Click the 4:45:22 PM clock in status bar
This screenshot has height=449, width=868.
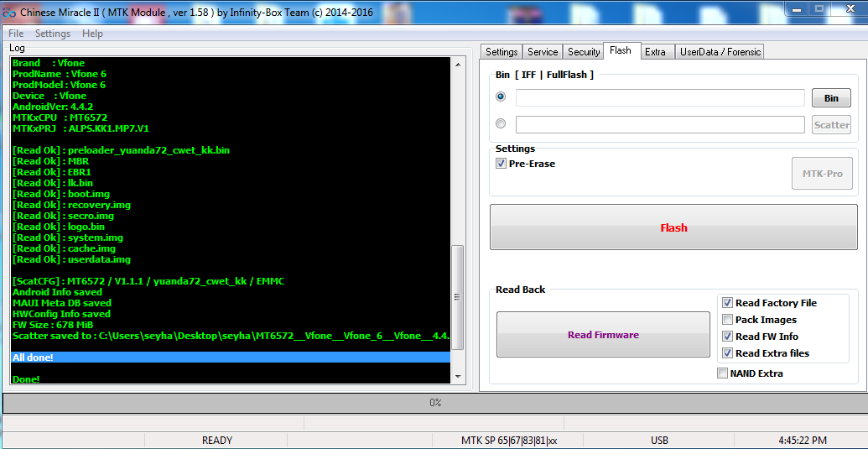(x=802, y=441)
